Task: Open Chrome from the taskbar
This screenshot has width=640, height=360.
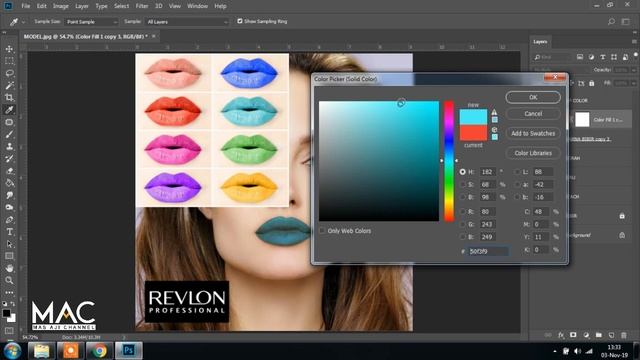Action: 99,351
